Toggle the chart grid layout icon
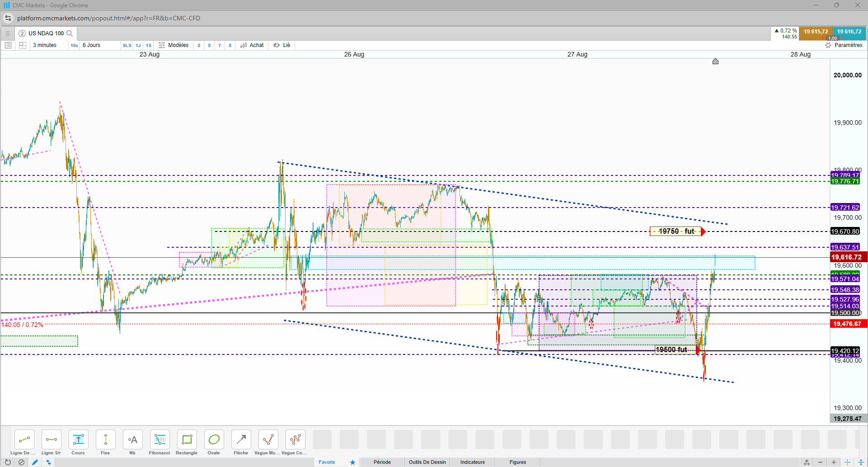Image resolution: width=868 pixels, height=467 pixels. click(23, 45)
